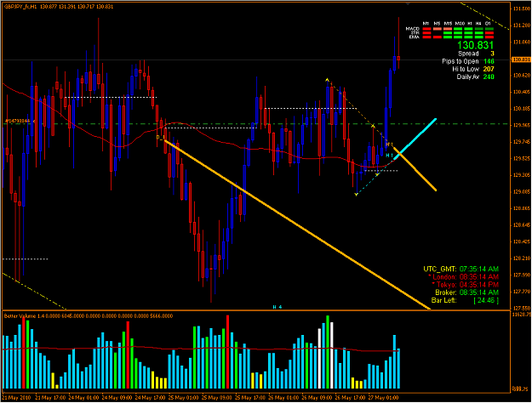The image size is (532, 403).
Task: Click the Broker time reading
Action: pos(466,292)
